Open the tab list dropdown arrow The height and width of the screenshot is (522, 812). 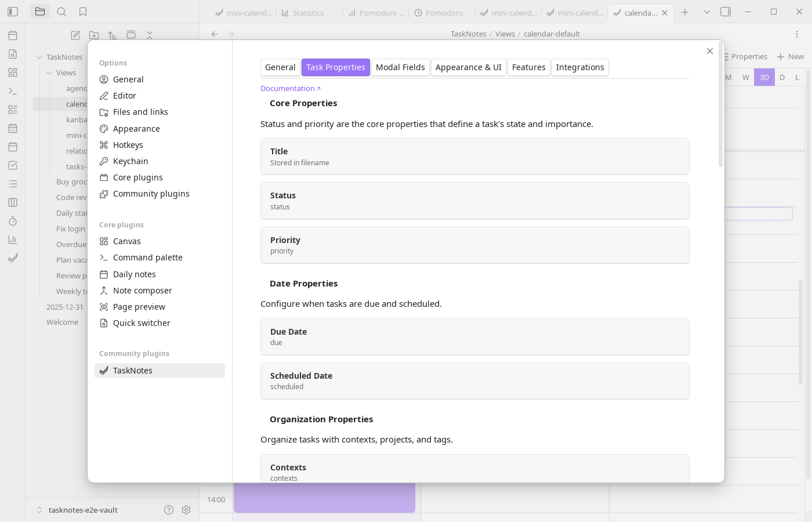tap(706, 12)
